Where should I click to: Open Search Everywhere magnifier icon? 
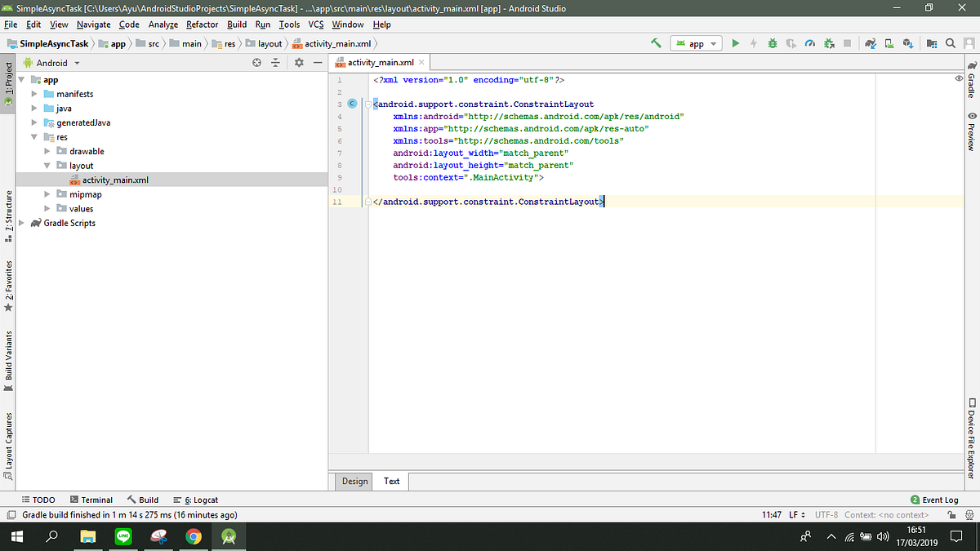pos(950,44)
